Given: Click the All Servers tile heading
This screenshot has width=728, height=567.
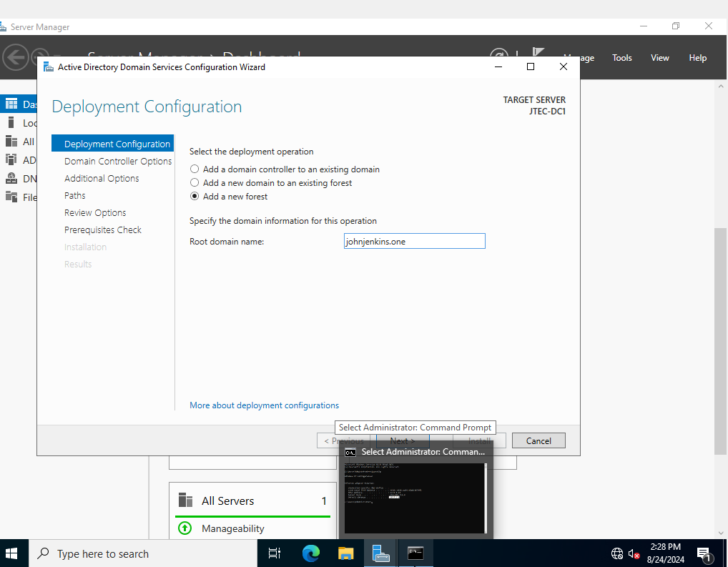Looking at the screenshot, I should click(227, 501).
